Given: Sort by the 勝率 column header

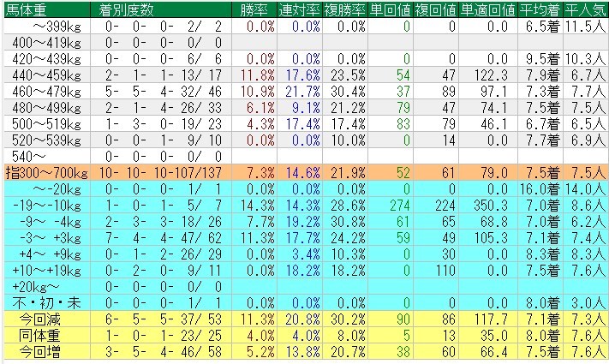Looking at the screenshot, I should tap(254, 9).
